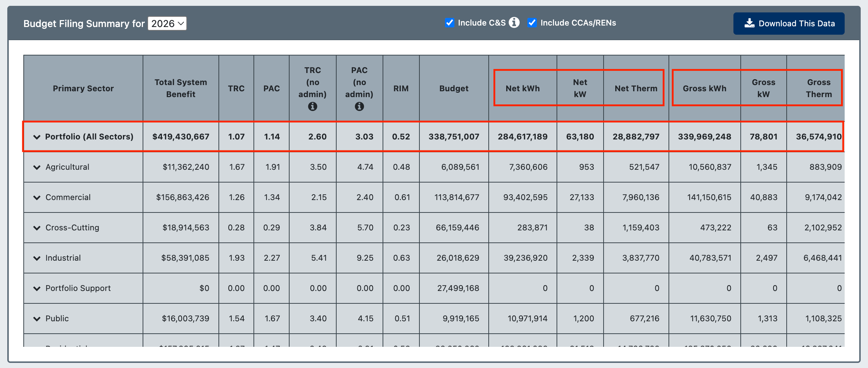The width and height of the screenshot is (868, 368).
Task: Click the 339,969,248 gross kWh cell
Action: click(x=705, y=137)
